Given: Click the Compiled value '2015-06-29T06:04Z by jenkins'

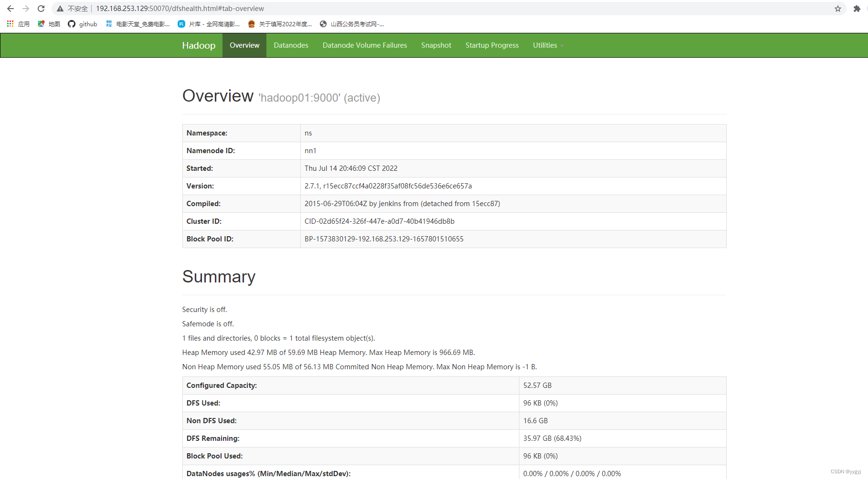Looking at the screenshot, I should [402, 204].
